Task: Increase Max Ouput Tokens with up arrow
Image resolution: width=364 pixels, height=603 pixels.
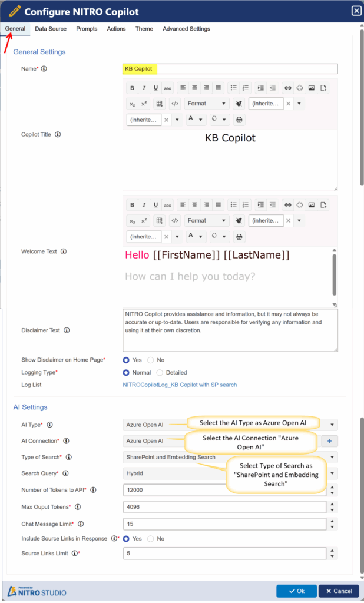Action: click(332, 504)
